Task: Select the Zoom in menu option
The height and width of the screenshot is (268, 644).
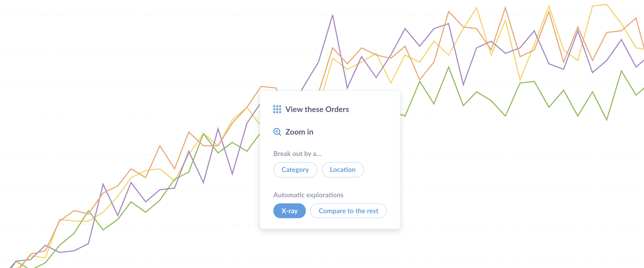Action: coord(293,132)
